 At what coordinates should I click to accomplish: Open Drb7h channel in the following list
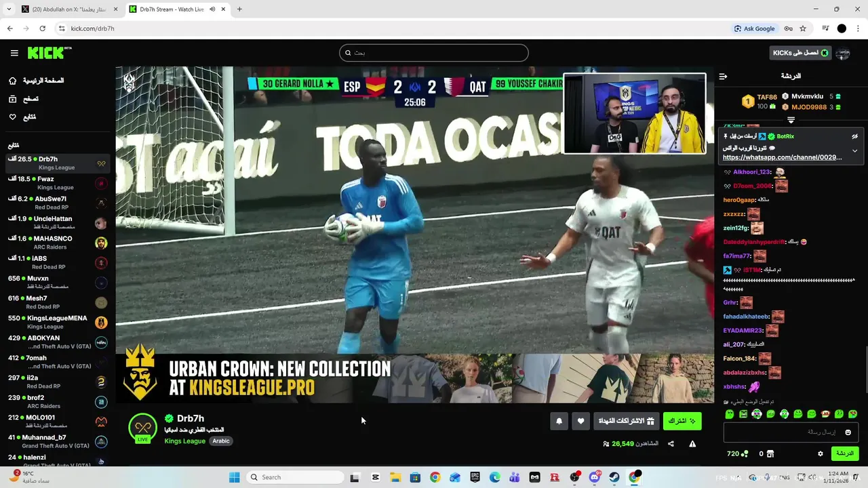(x=57, y=163)
